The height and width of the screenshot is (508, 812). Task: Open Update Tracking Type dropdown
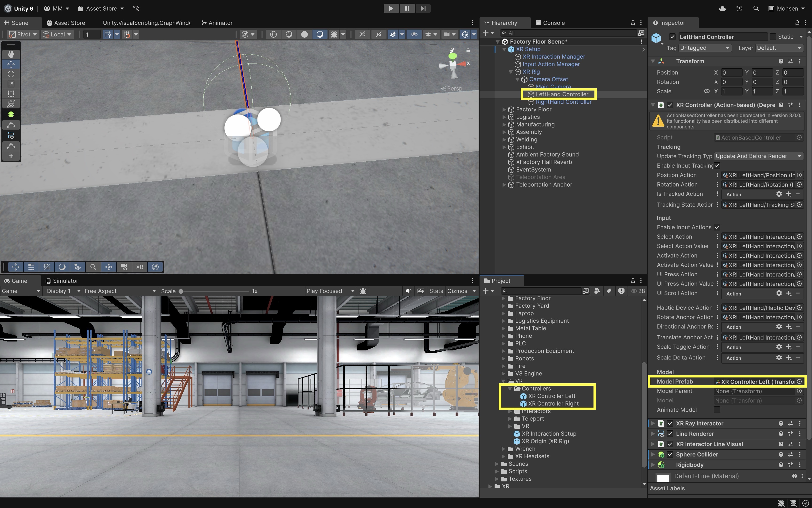[758, 156]
